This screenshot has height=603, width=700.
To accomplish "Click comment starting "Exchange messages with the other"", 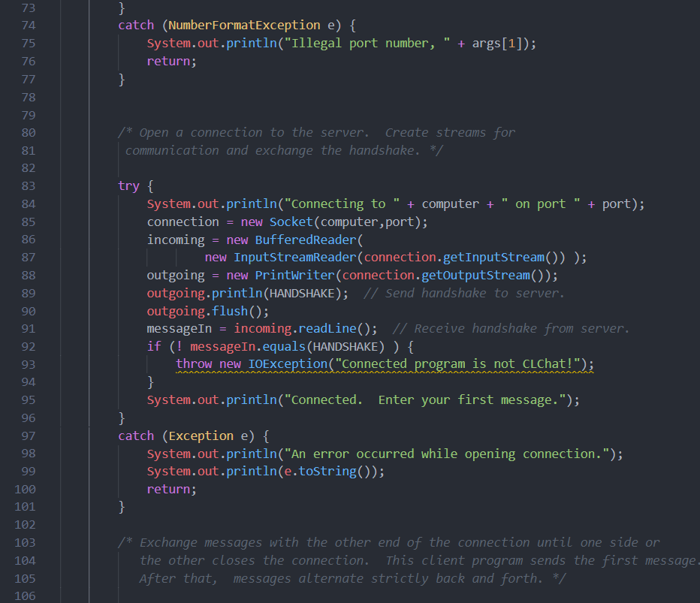I will [x=389, y=542].
